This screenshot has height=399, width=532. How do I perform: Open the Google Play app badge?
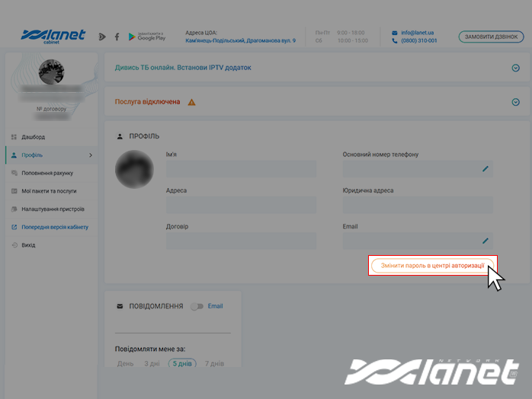(x=148, y=37)
